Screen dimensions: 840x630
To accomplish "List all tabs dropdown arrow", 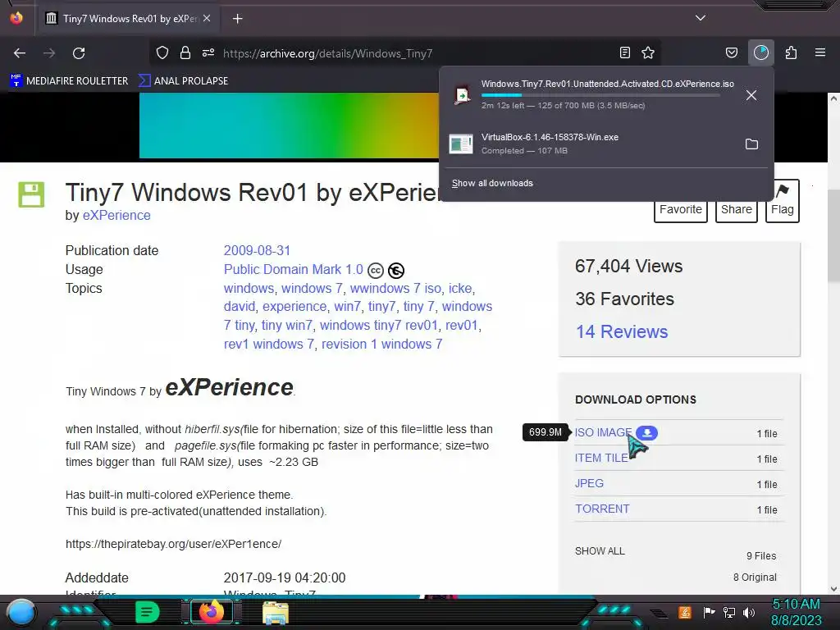I will [701, 18].
